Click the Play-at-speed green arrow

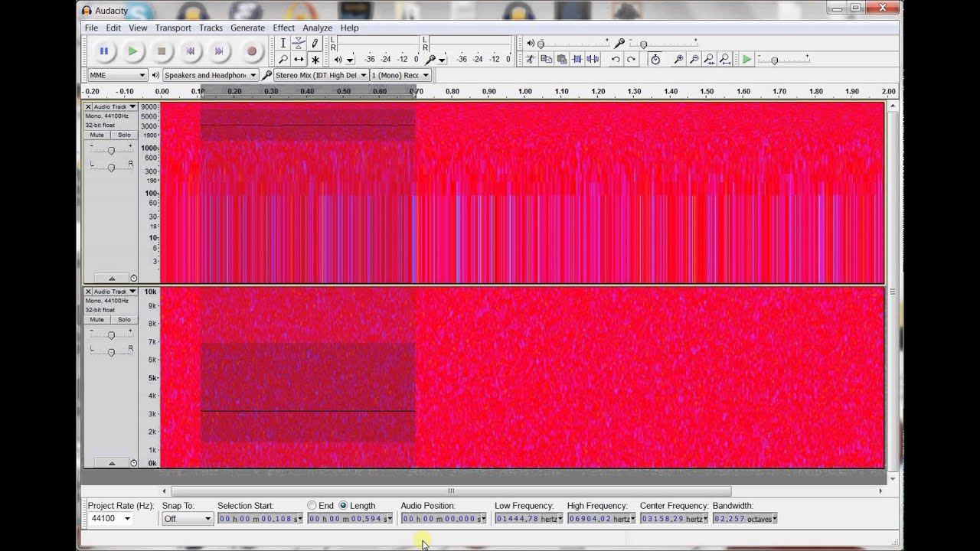(x=746, y=59)
